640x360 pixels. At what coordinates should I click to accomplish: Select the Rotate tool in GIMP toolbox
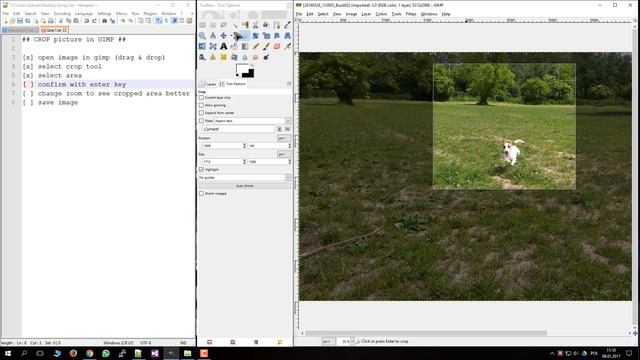coord(256,36)
